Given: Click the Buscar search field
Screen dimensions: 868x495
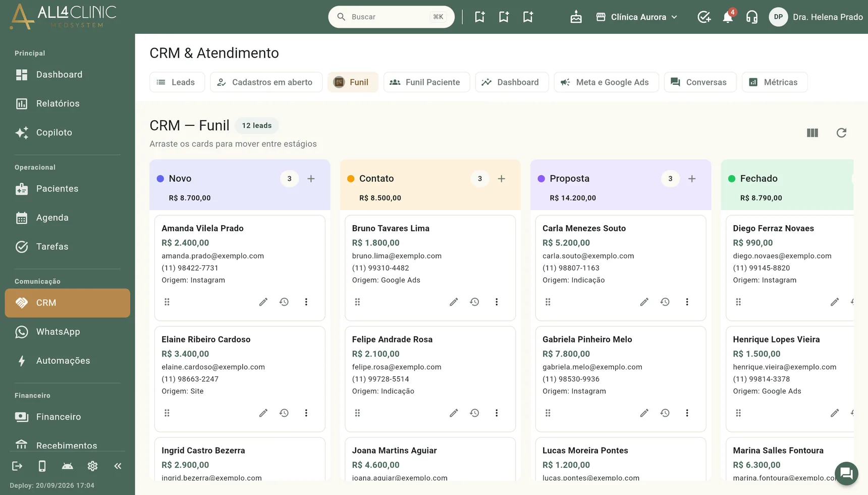Looking at the screenshot, I should pyautogui.click(x=391, y=17).
